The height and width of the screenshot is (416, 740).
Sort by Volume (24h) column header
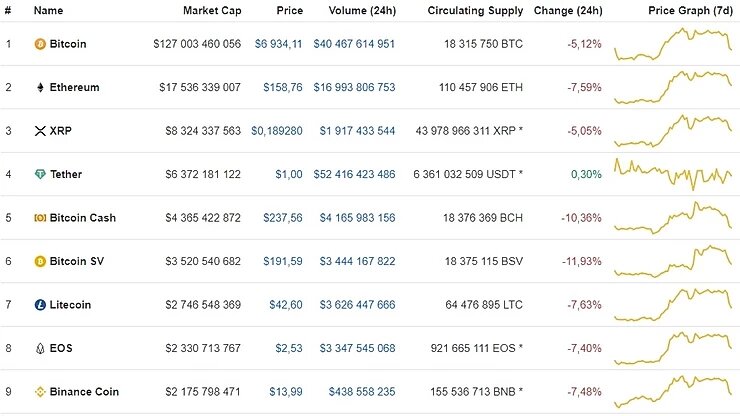(361, 11)
